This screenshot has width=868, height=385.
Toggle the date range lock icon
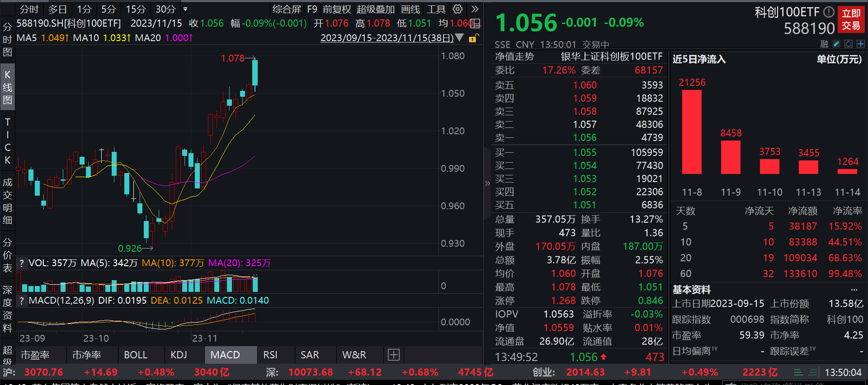tap(473, 38)
